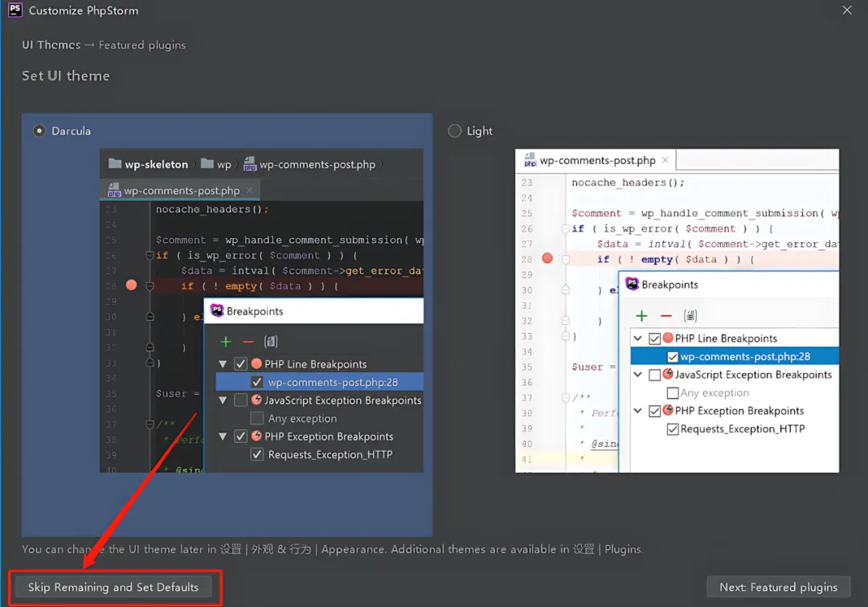This screenshot has width=868, height=607.
Task: Click the remove breakpoint minus icon in Darcula preview
Action: click(248, 342)
